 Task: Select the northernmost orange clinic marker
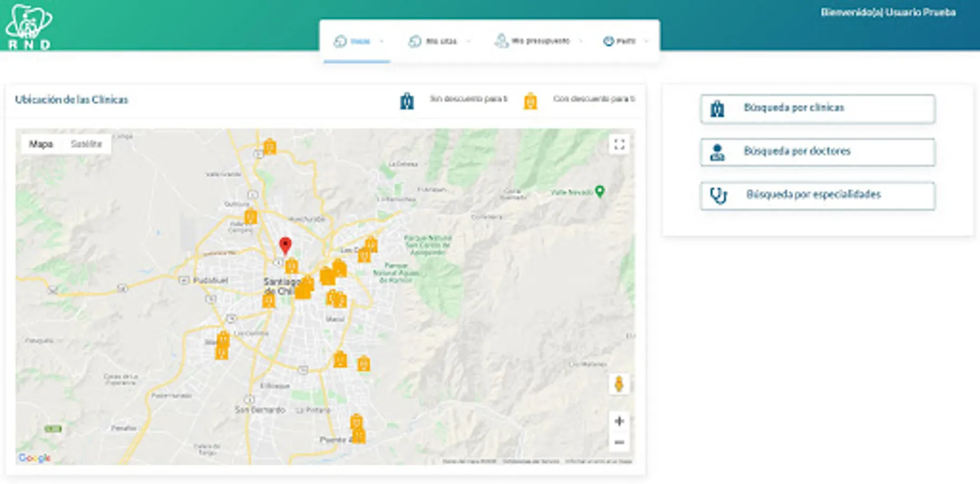pos(270,146)
